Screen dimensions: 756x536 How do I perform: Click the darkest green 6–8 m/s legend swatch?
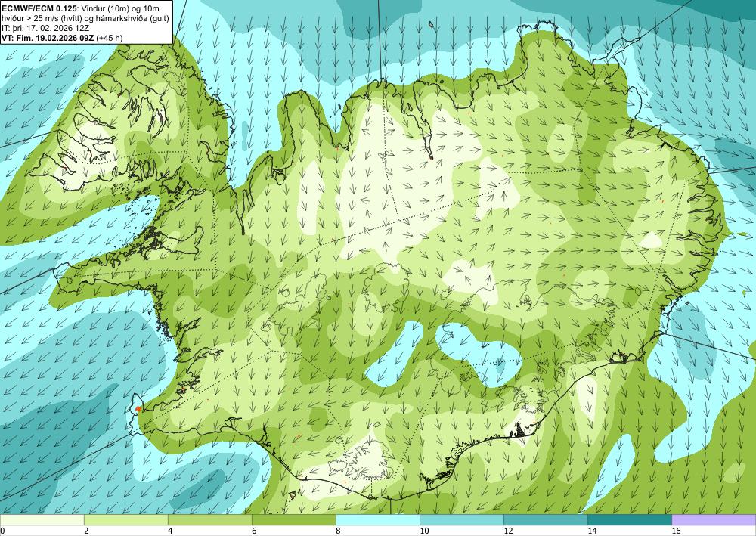point(293,520)
